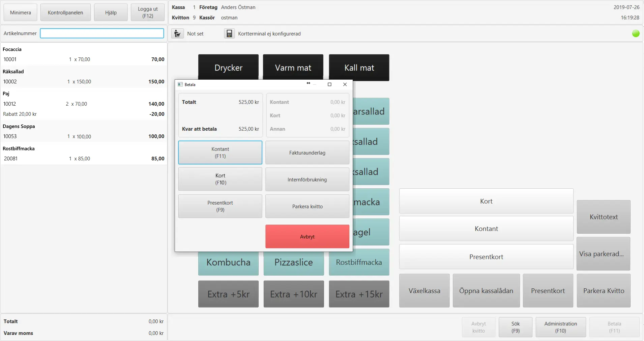Switch to Varm mat category
The width and height of the screenshot is (644, 341).
[x=293, y=67]
